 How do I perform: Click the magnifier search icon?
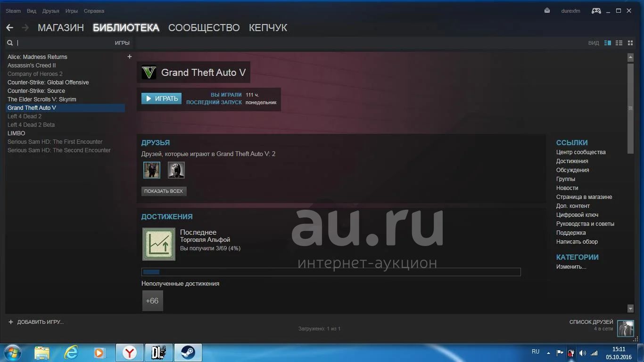9,43
